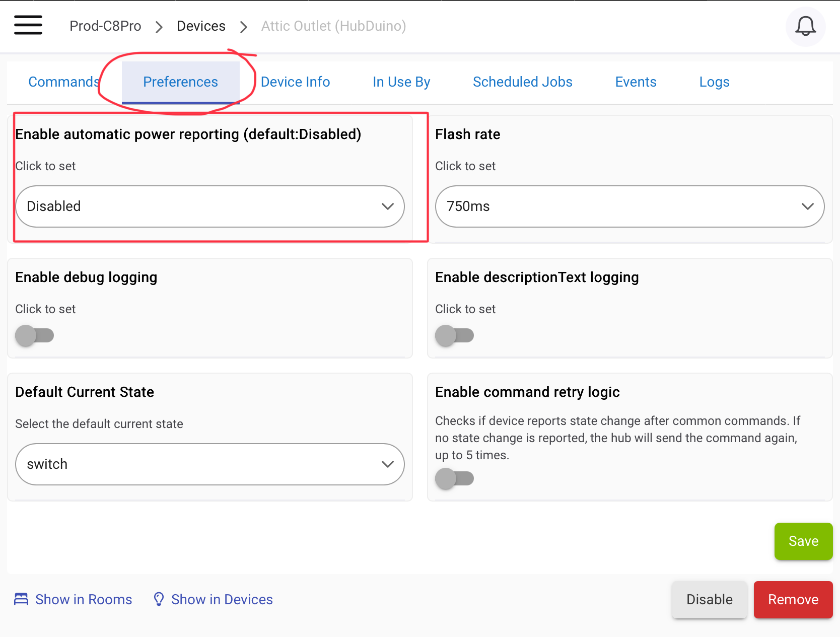Toggle Enable command retry logic switch
The image size is (840, 637).
click(454, 478)
